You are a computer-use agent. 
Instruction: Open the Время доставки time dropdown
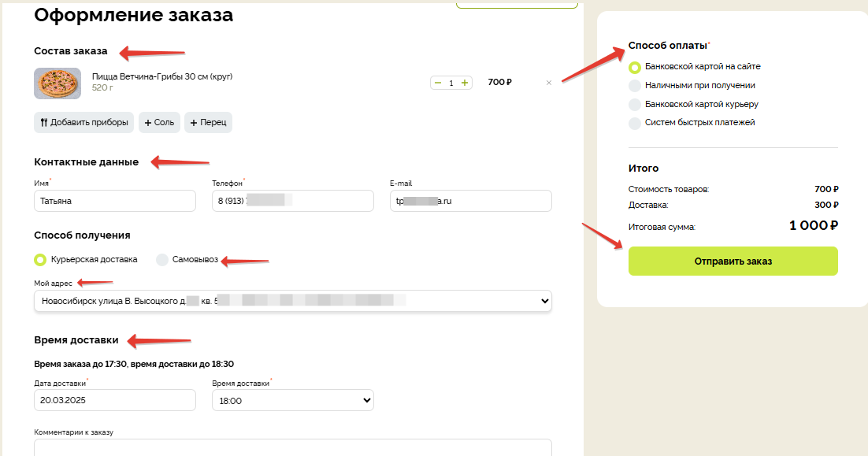pyautogui.click(x=293, y=401)
